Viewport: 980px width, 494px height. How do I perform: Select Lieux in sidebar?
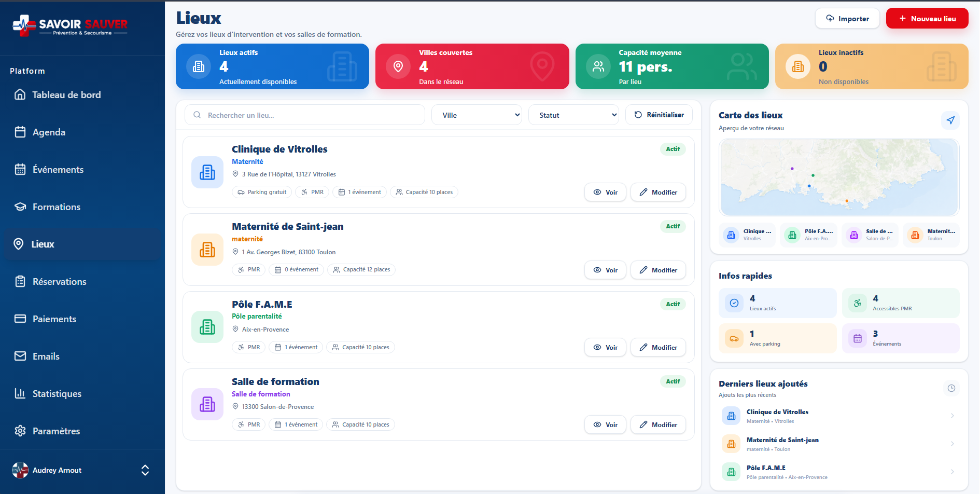tap(83, 244)
